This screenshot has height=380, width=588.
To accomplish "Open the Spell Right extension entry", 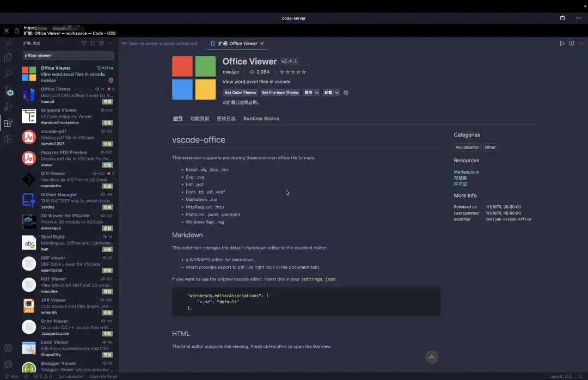I will click(68, 243).
